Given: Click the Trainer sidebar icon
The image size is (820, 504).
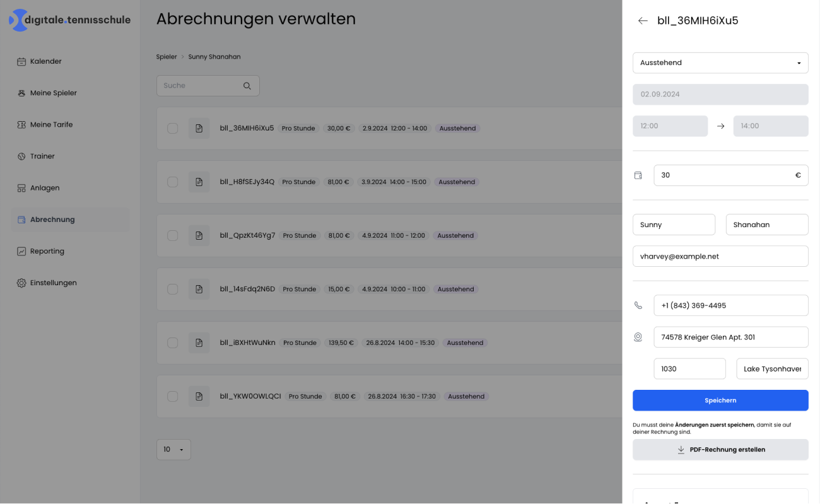Looking at the screenshot, I should click(21, 156).
